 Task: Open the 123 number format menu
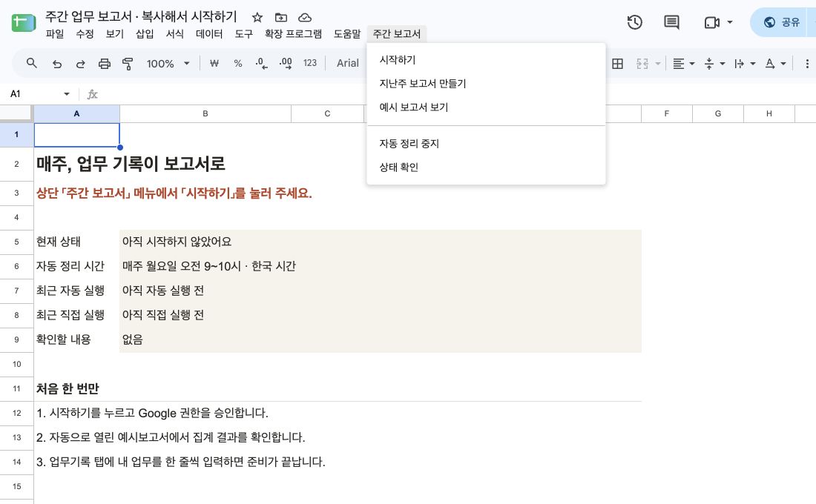(x=309, y=64)
